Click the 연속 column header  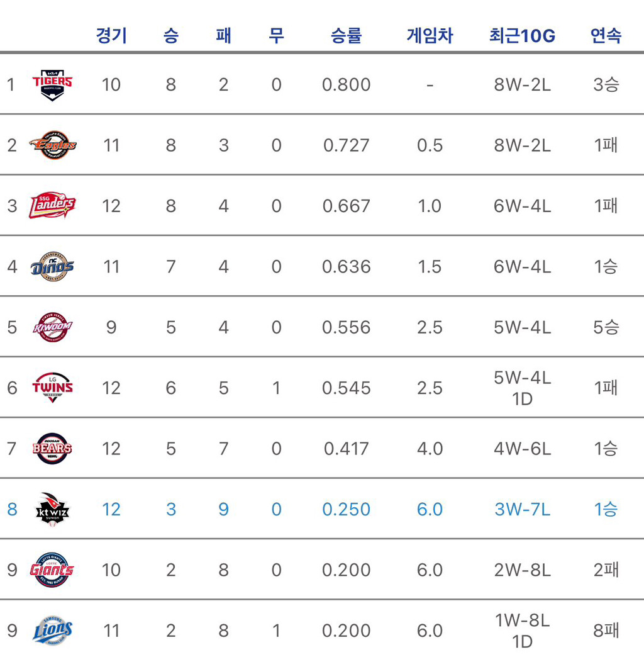[606, 35]
